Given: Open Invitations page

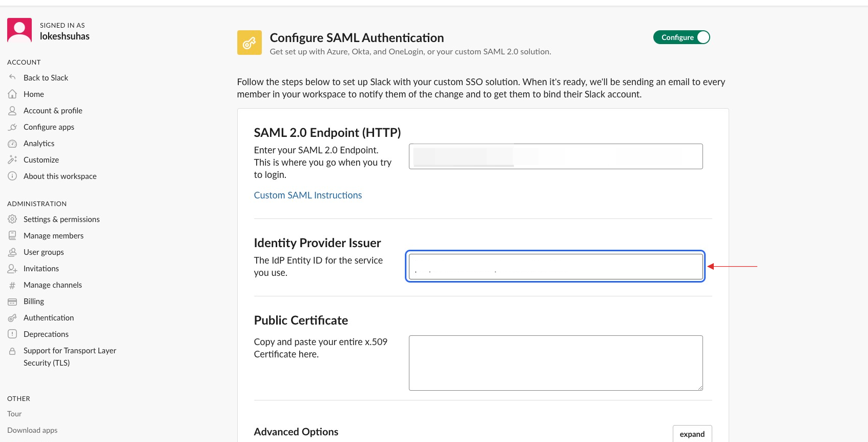Looking at the screenshot, I should click(41, 268).
